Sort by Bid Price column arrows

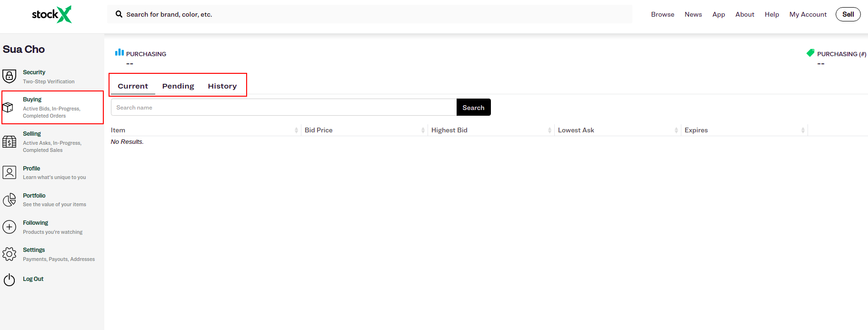pos(423,130)
